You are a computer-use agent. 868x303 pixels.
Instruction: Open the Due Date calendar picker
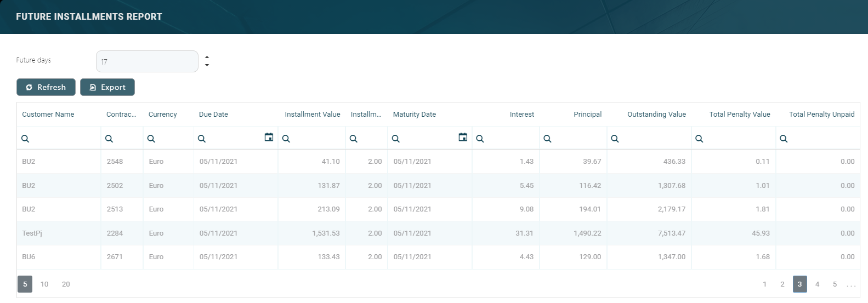tap(269, 138)
